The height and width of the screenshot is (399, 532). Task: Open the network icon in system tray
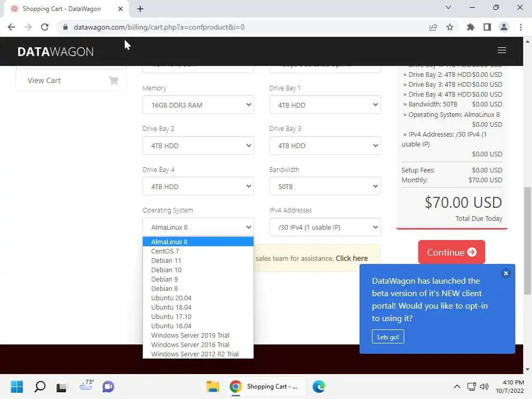coord(471,387)
